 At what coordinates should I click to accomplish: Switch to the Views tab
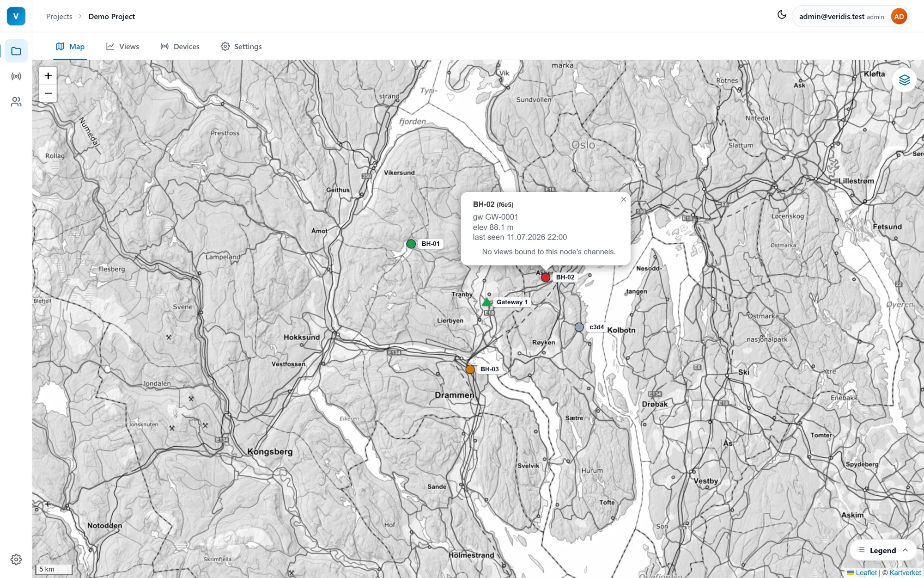tap(122, 46)
